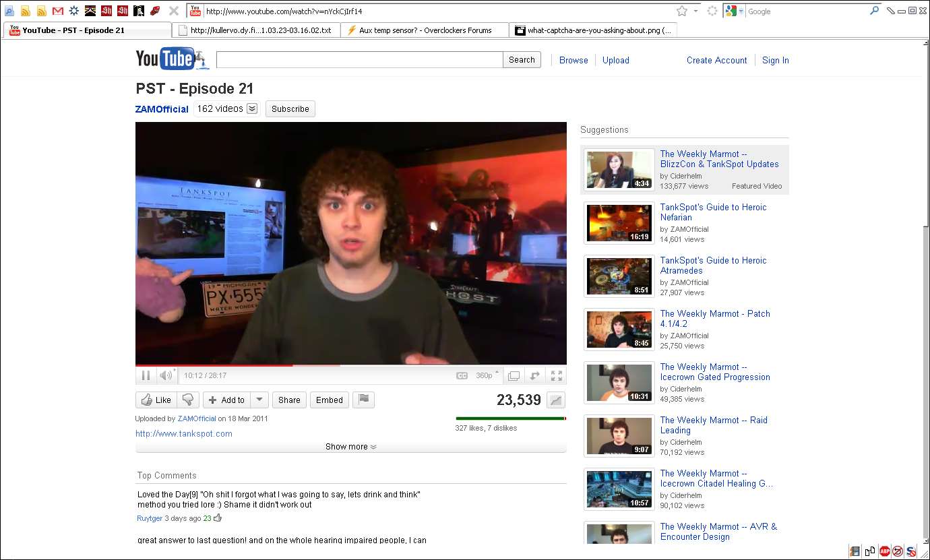Expand the 162 videos dropdown
930x560 pixels.
(252, 108)
